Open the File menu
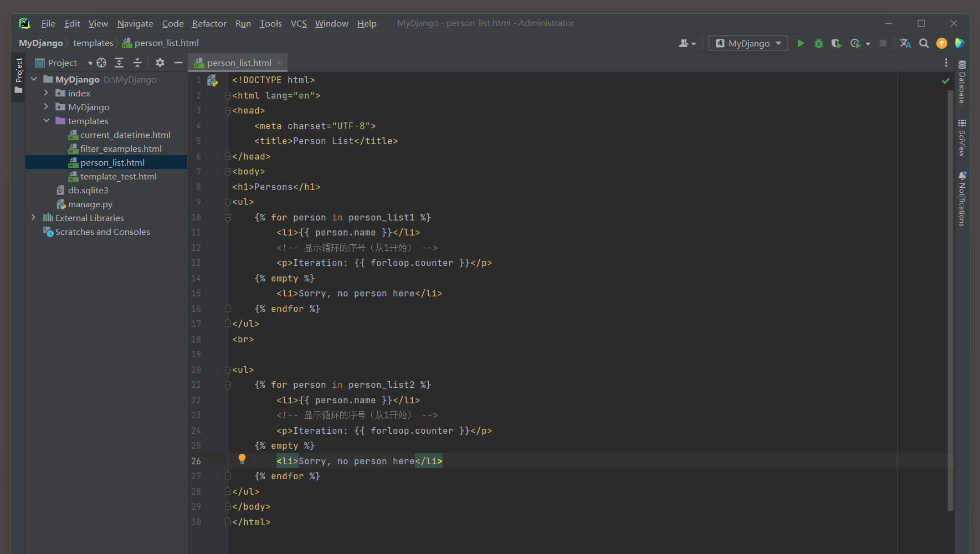 pyautogui.click(x=48, y=23)
